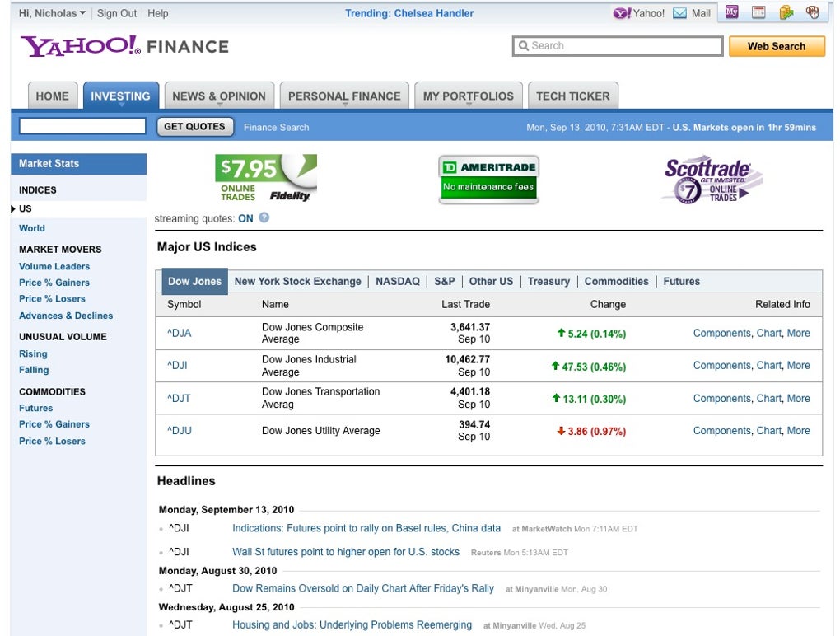Focus the quote symbol input field

[82, 126]
